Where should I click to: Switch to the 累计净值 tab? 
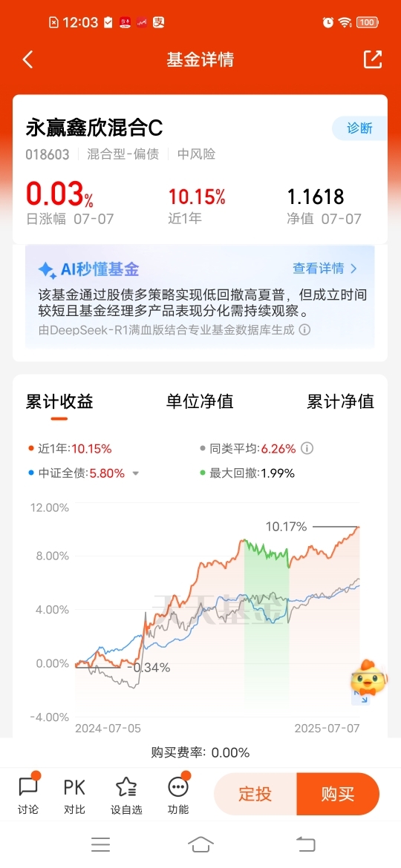(341, 401)
